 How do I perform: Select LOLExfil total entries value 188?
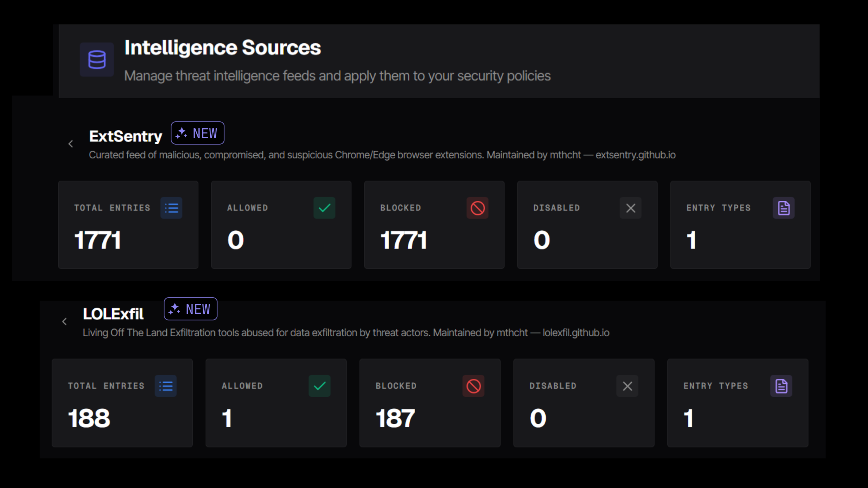(x=89, y=418)
